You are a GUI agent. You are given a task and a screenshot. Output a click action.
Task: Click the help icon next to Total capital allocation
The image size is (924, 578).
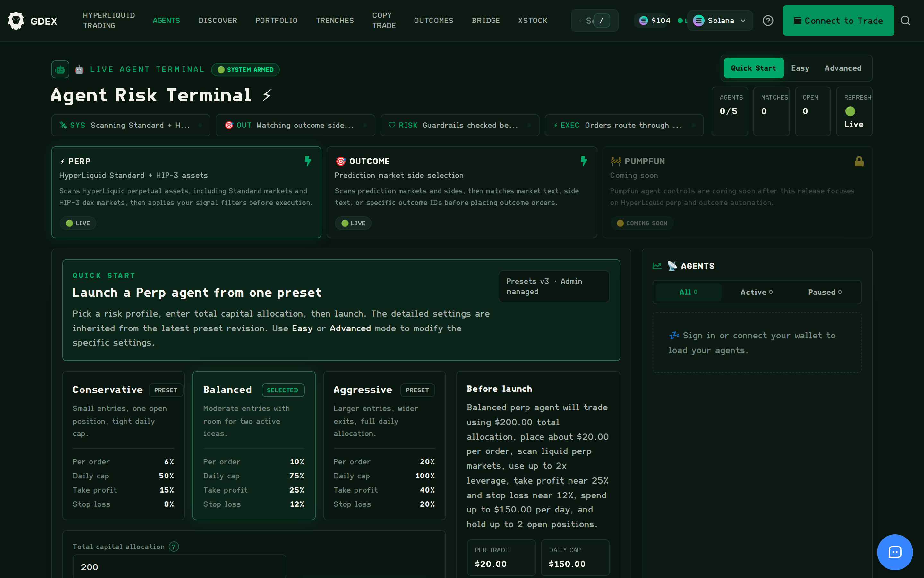click(x=174, y=547)
